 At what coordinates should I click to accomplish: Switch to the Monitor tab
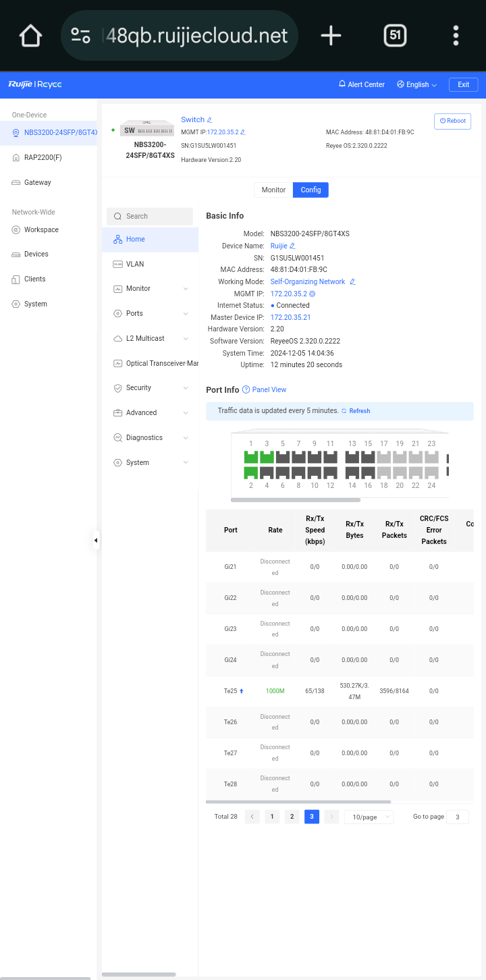click(273, 190)
